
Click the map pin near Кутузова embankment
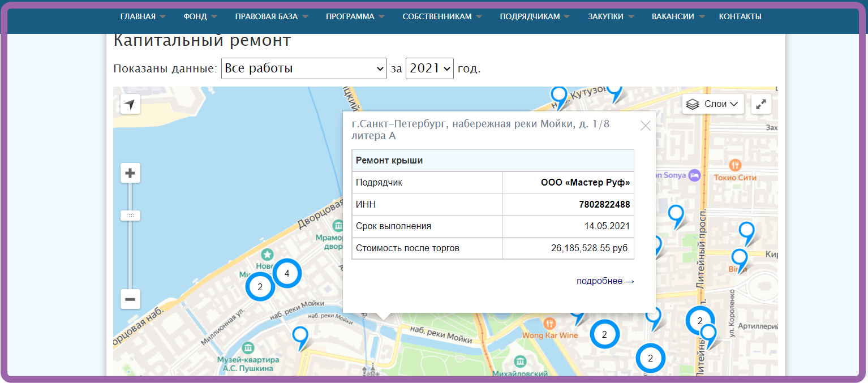coord(558,95)
